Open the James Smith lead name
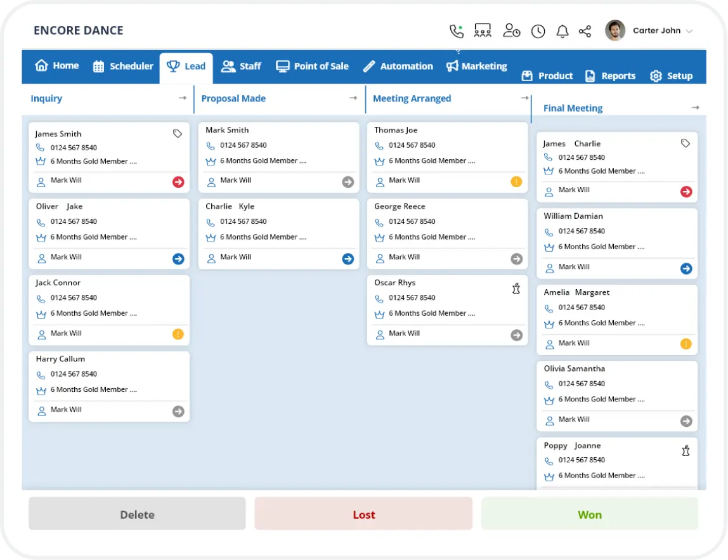The width and height of the screenshot is (728, 560). 58,134
